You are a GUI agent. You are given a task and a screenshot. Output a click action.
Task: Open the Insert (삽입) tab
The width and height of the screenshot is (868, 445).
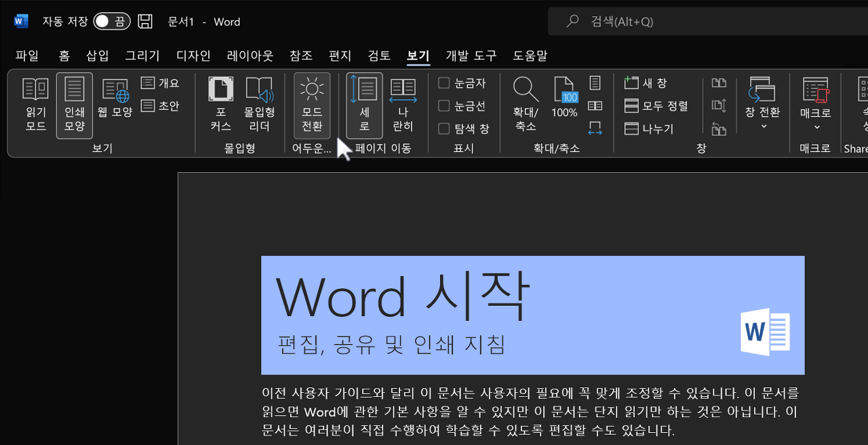[x=97, y=56]
